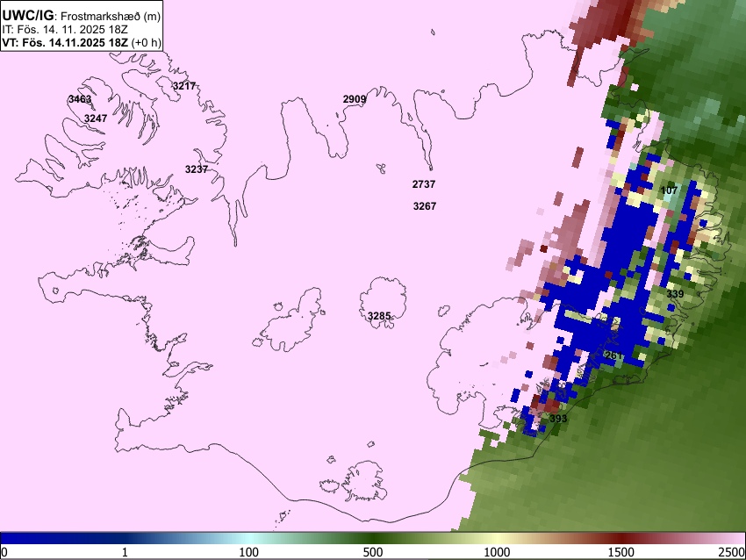746x560 pixels.
Task: Click the 3267 value label
Action: click(425, 206)
